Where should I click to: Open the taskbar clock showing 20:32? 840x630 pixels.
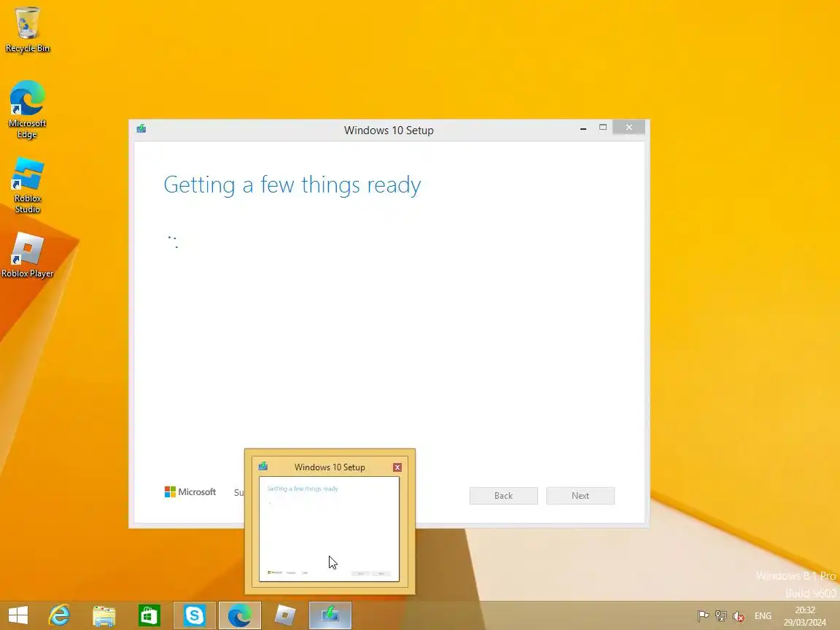coord(805,616)
